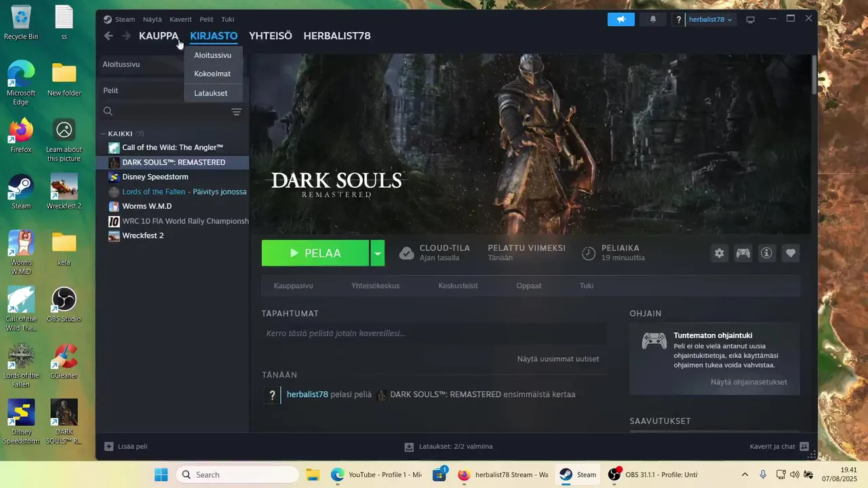Open the Kaverit menu
The width and height of the screenshot is (868, 488).
(x=180, y=20)
